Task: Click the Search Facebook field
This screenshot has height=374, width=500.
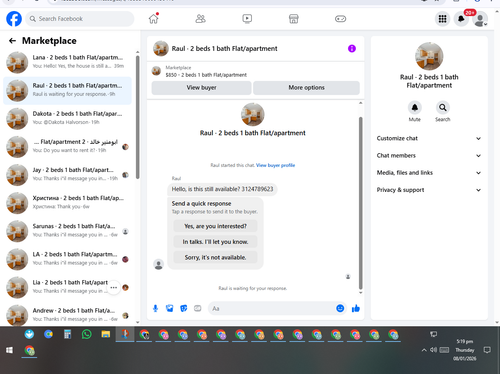Action: tap(80, 19)
